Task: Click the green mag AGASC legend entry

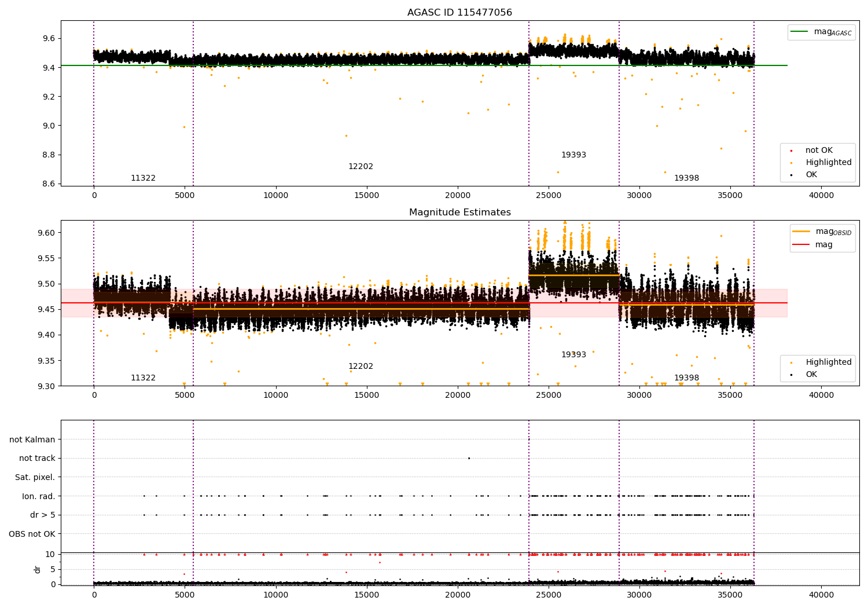Action: pos(821,32)
